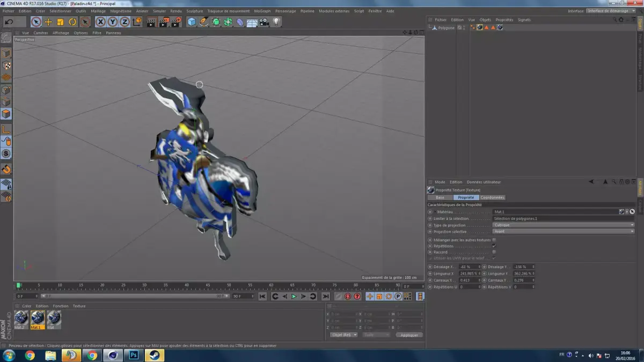This screenshot has width=644, height=362.
Task: Click the Limiter à la sélection field
Action: click(x=563, y=219)
